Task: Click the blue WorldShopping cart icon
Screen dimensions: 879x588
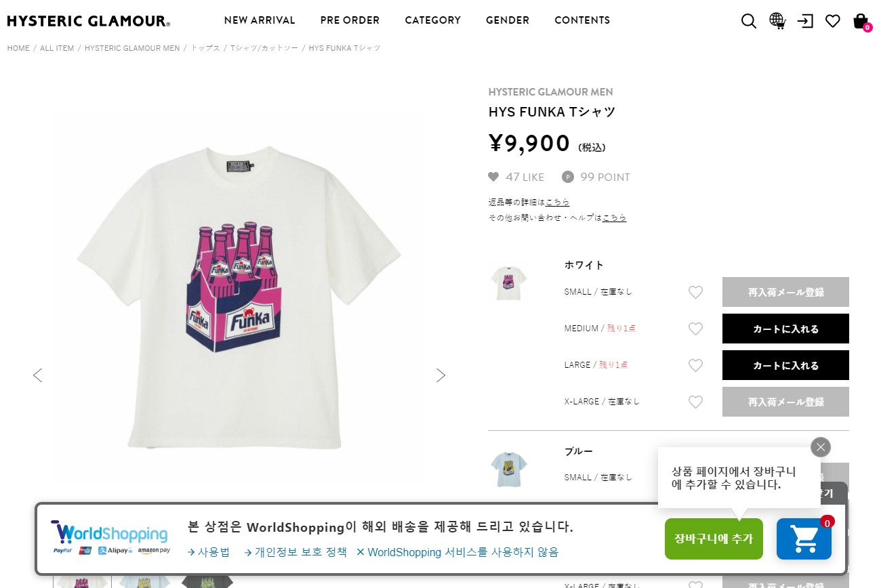Action: (804, 539)
